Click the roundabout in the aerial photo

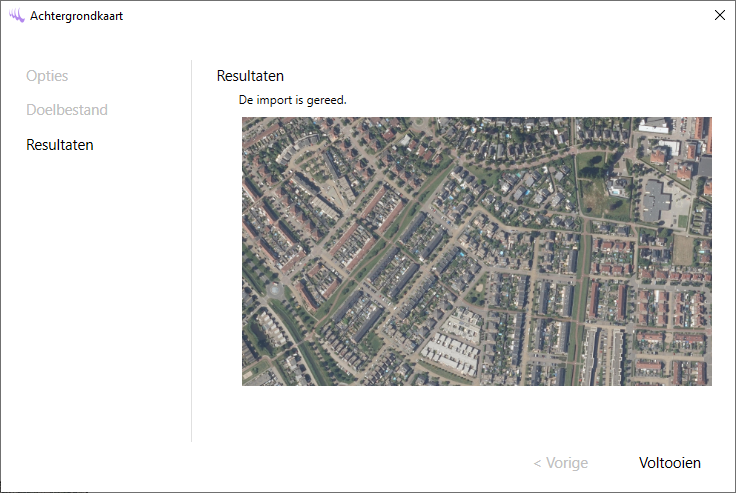(x=274, y=289)
